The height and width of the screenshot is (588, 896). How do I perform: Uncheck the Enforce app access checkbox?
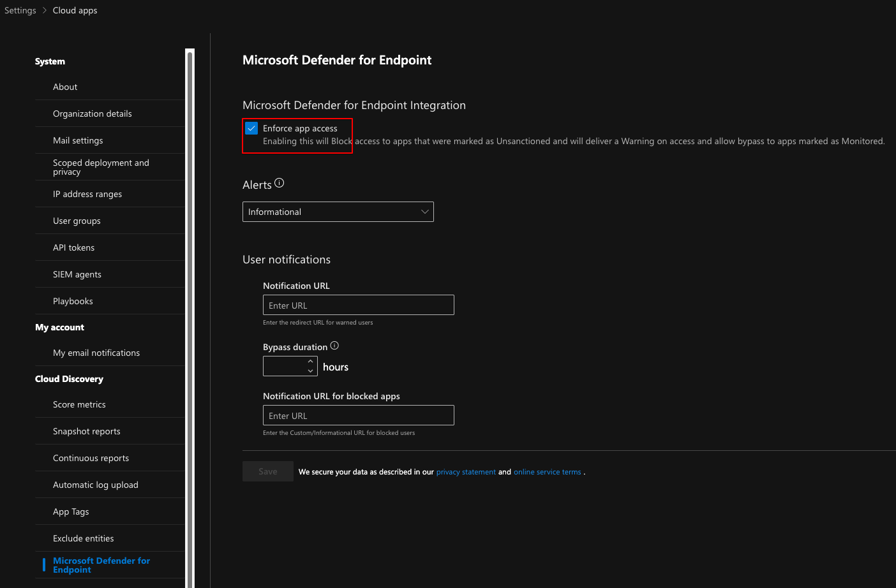(x=252, y=128)
